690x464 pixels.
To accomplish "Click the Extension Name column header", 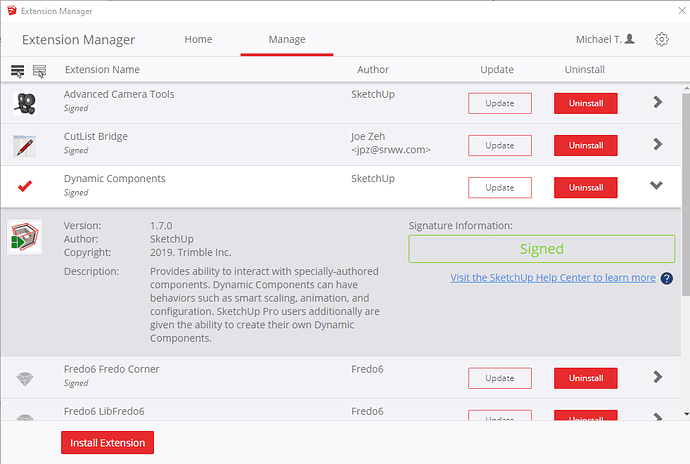I will coord(103,70).
